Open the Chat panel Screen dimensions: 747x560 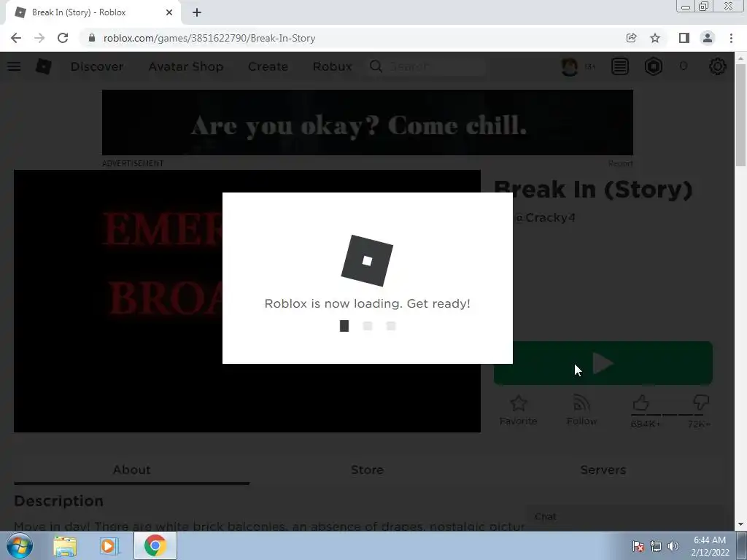[x=624, y=517]
